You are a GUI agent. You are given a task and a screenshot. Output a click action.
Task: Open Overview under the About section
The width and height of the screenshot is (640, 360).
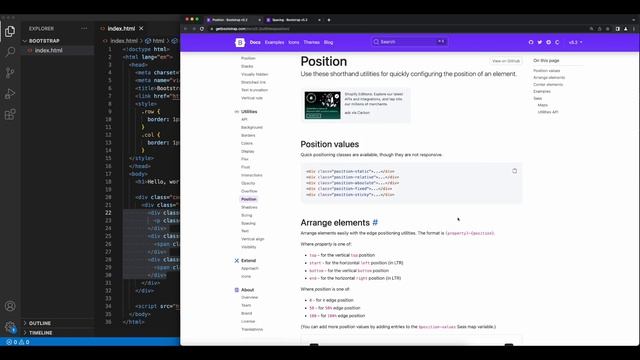pyautogui.click(x=249, y=298)
